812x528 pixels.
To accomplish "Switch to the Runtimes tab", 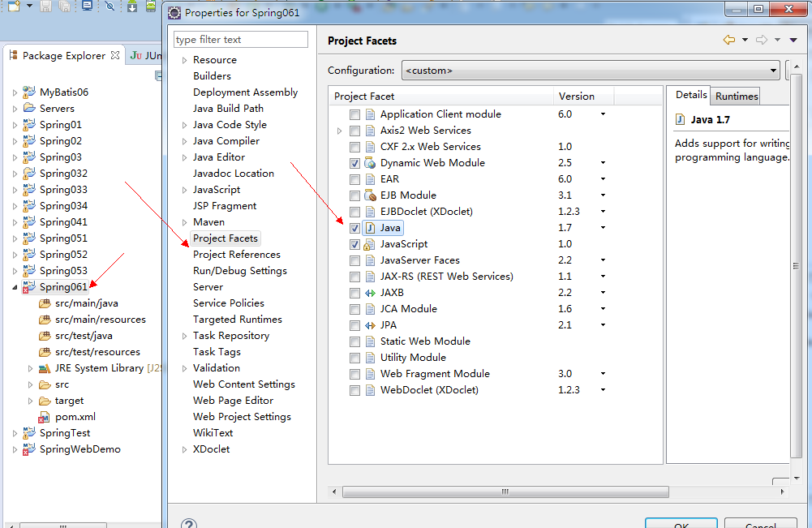I will (737, 97).
